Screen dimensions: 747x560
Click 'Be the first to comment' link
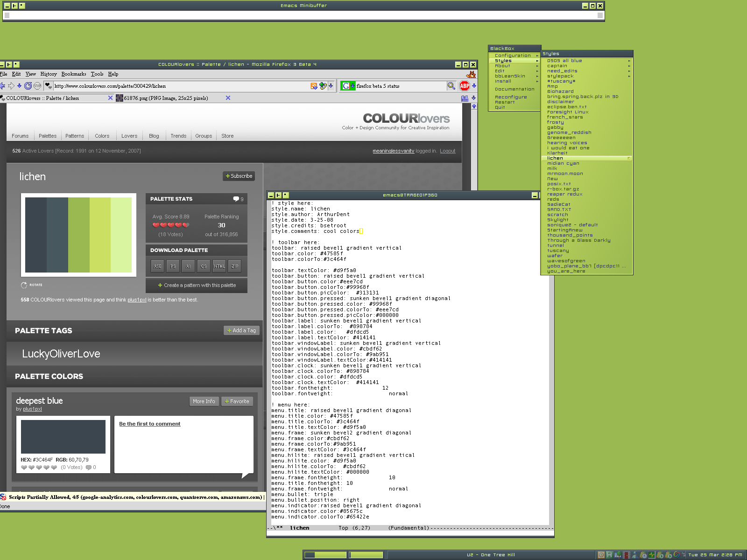(149, 424)
